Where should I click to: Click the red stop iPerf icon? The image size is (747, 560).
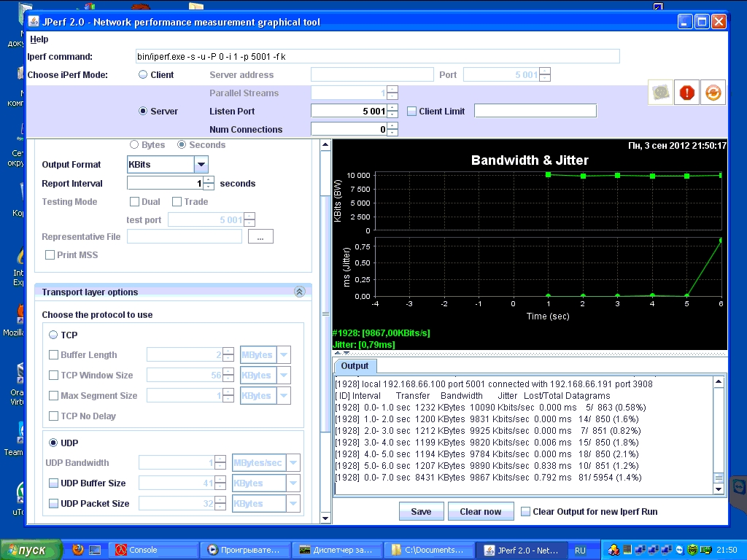point(686,93)
